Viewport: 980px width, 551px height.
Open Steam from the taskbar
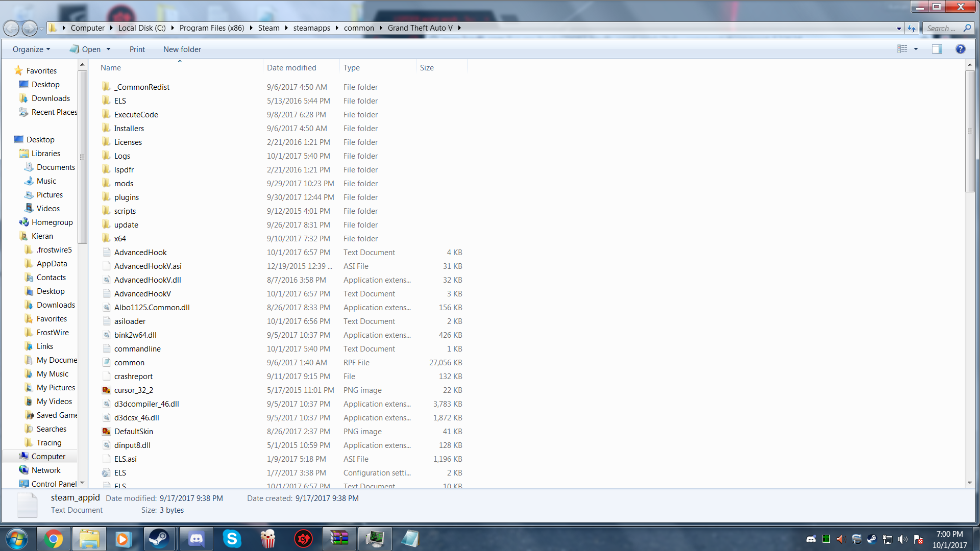click(159, 538)
